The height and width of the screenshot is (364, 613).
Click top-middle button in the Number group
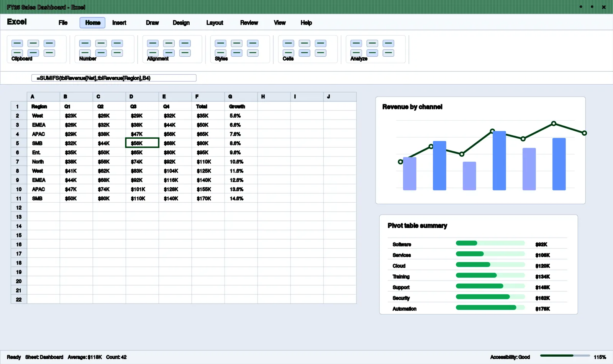pos(101,43)
